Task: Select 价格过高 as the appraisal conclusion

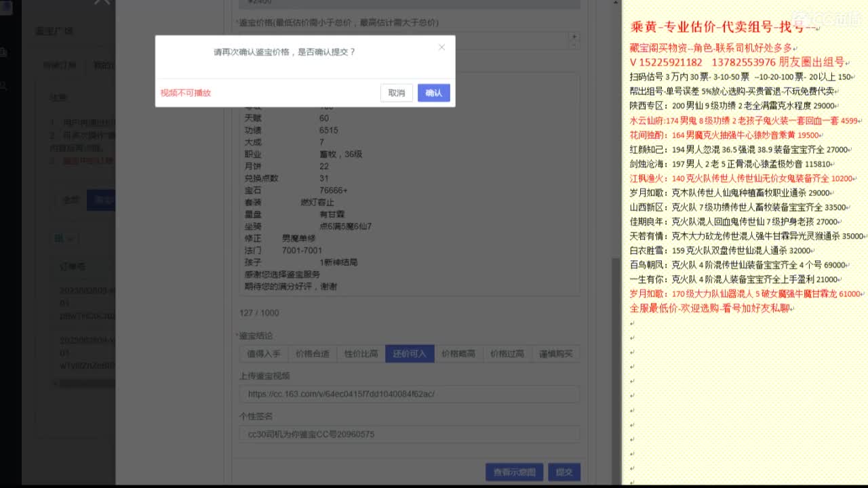Action: click(x=507, y=354)
